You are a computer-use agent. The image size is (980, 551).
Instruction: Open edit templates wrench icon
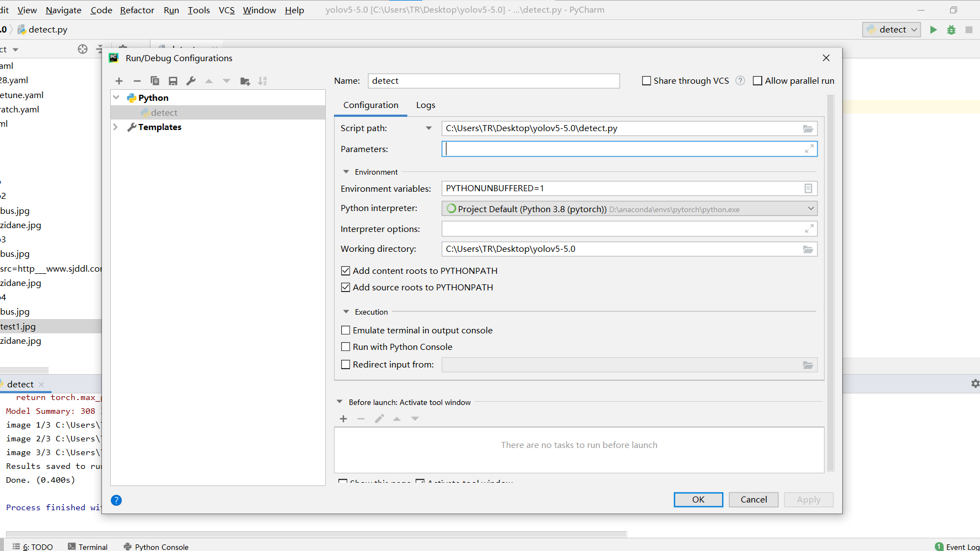tap(191, 81)
